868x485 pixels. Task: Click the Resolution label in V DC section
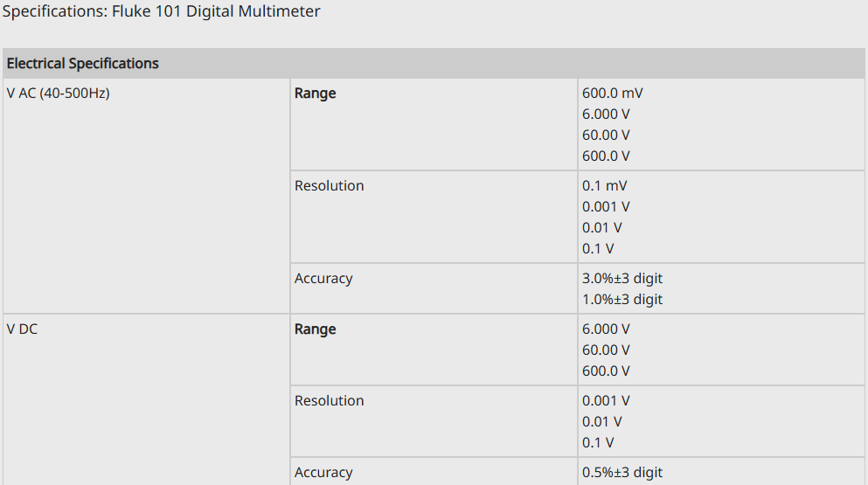pos(329,401)
